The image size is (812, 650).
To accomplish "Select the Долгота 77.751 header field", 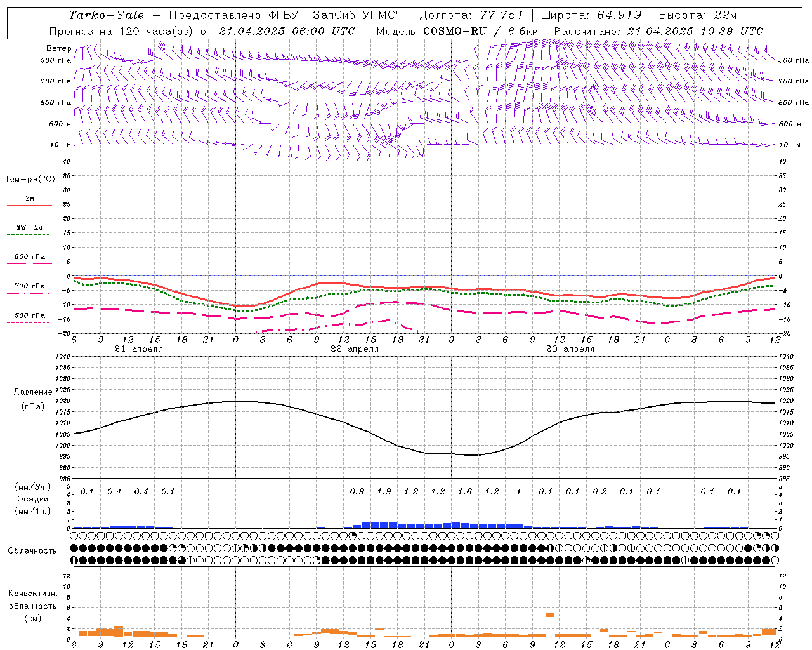I will pyautogui.click(x=471, y=15).
